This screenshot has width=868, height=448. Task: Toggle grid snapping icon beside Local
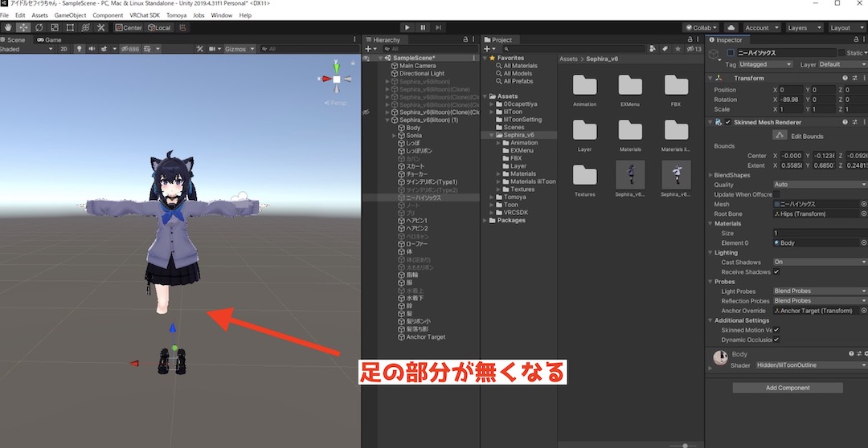183,27
